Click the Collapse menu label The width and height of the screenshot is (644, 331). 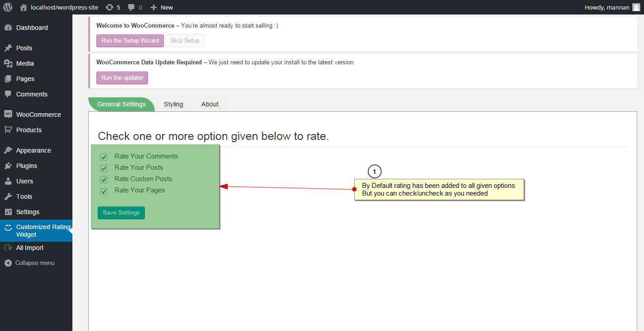click(x=35, y=263)
